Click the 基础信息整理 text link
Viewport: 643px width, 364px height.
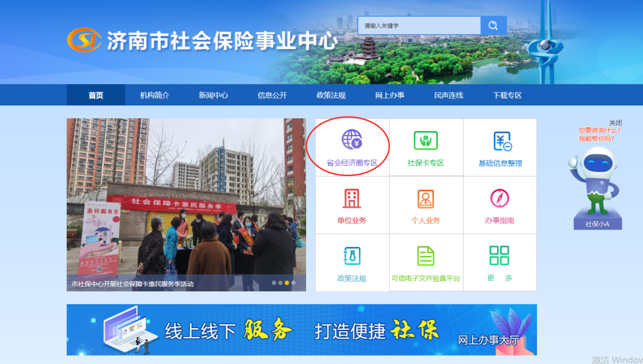(x=500, y=163)
